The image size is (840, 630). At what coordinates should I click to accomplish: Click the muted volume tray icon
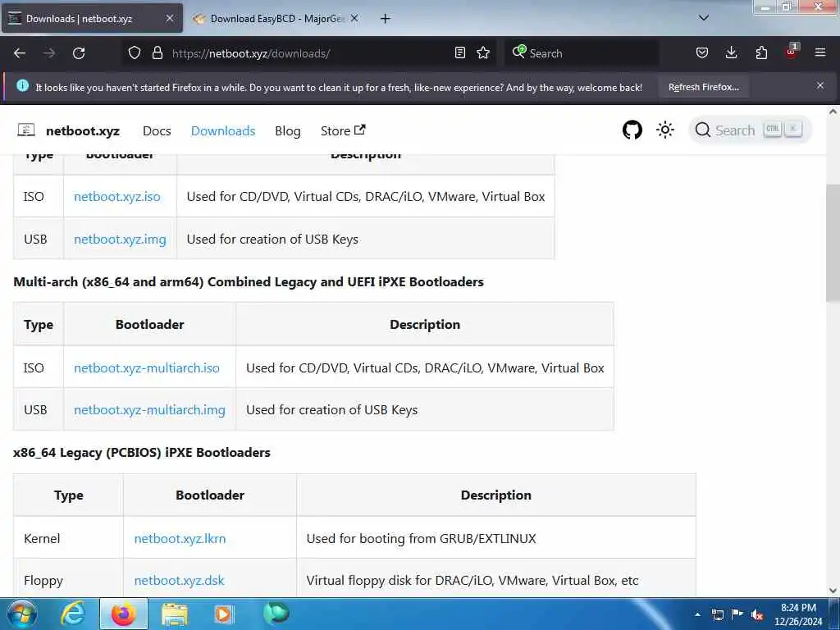click(x=757, y=614)
